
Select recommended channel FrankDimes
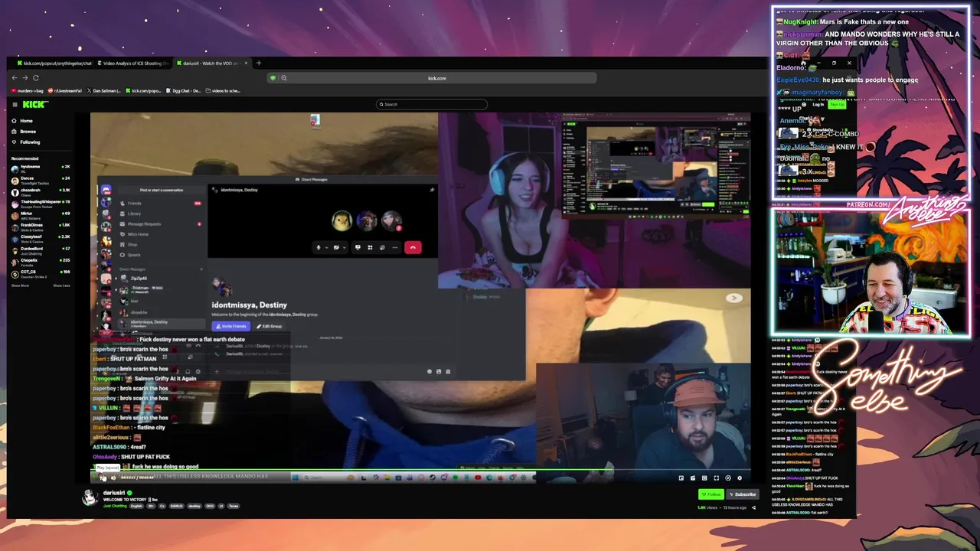[40, 227]
